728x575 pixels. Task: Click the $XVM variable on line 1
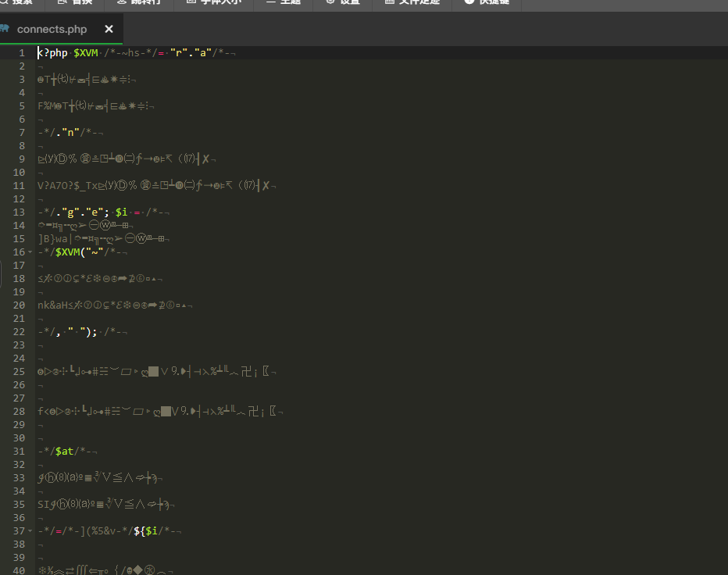(x=86, y=53)
